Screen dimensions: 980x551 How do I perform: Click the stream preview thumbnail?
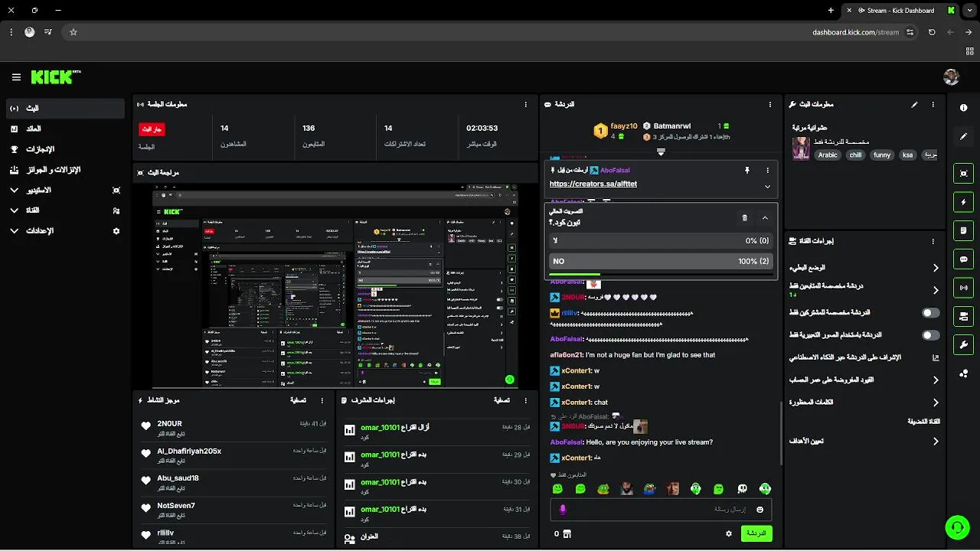click(x=335, y=286)
